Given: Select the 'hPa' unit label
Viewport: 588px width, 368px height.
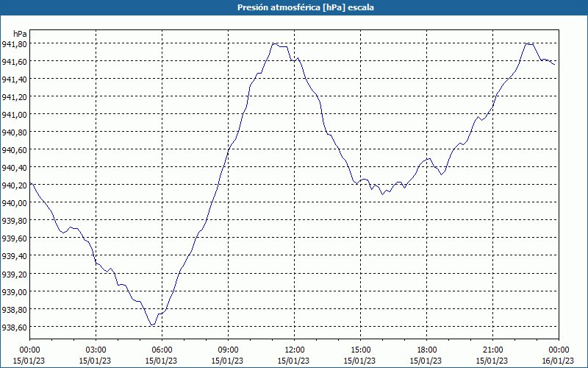Looking at the screenshot, I should click(x=20, y=34).
